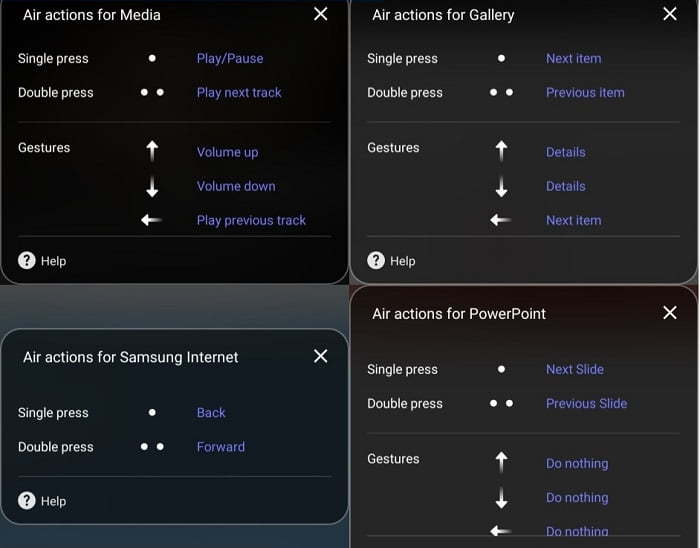Open Help in Gallery air actions panel
700x548 pixels.
tap(391, 261)
